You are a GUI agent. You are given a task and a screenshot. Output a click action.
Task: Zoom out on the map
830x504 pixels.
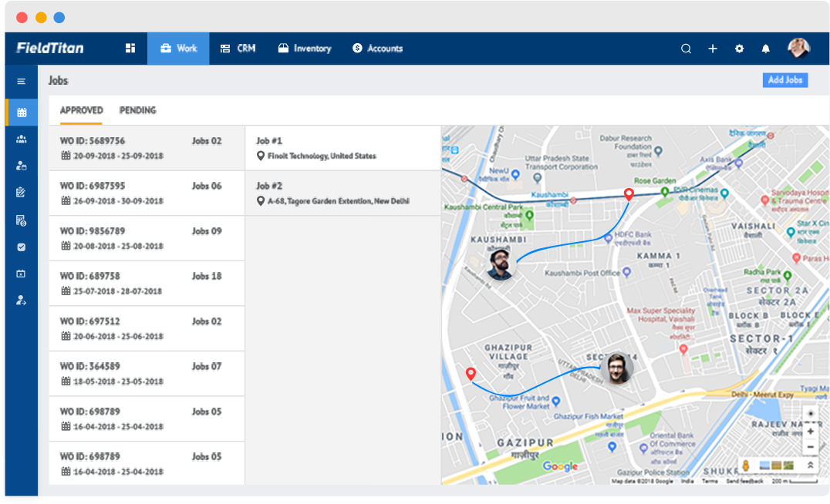(x=811, y=448)
